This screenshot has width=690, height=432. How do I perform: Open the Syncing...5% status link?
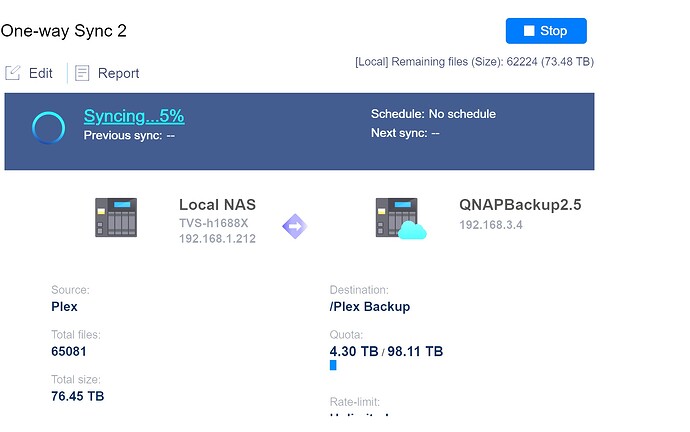click(x=133, y=116)
